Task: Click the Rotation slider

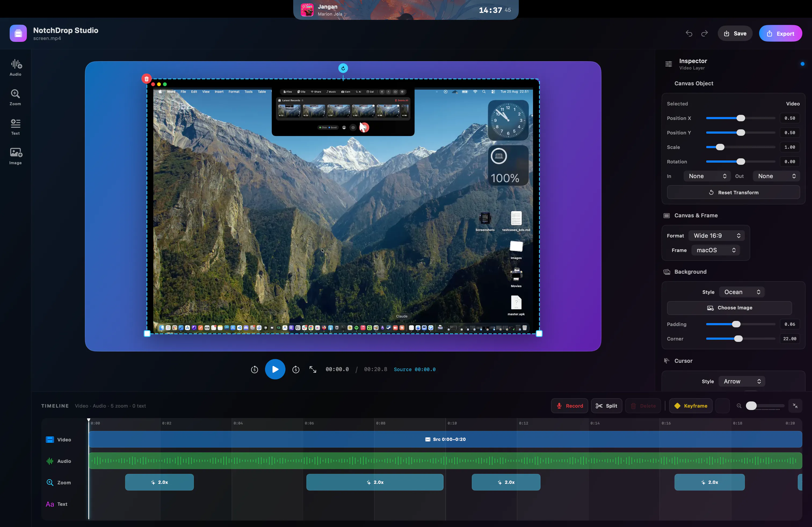Action: point(741,162)
